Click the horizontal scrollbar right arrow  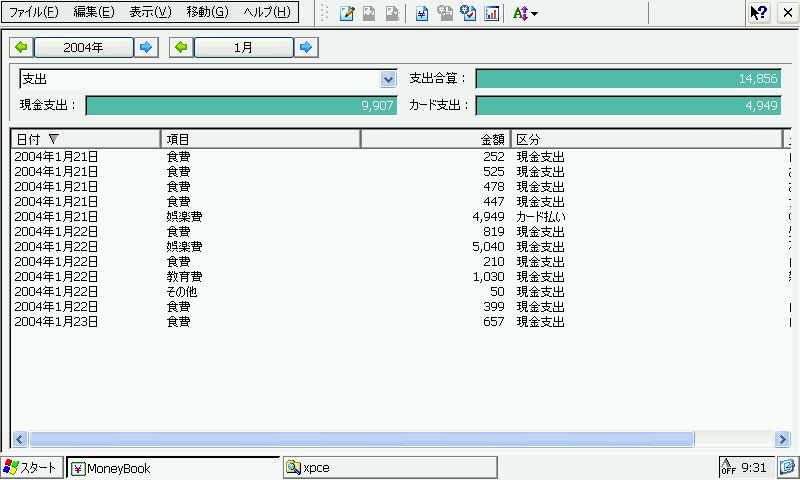[x=783, y=439]
